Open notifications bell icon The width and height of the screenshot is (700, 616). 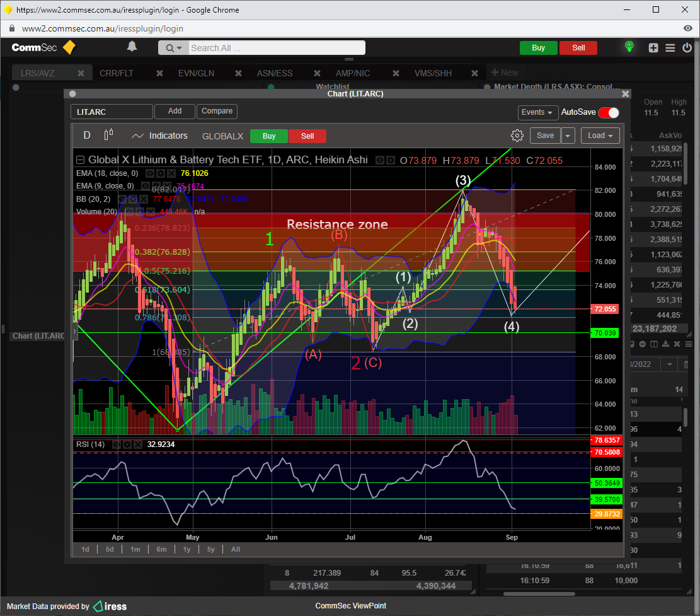click(132, 47)
